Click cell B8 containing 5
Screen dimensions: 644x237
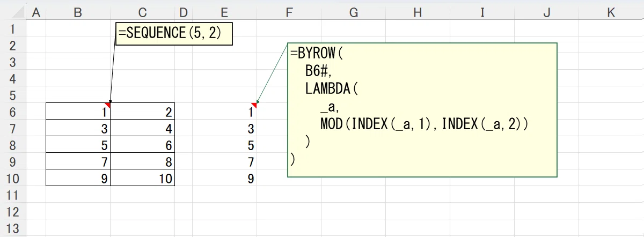tap(78, 145)
